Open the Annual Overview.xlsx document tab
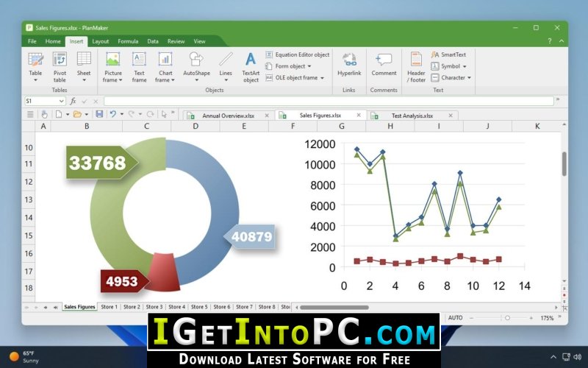Image resolution: width=588 pixels, height=368 pixels. pyautogui.click(x=228, y=116)
